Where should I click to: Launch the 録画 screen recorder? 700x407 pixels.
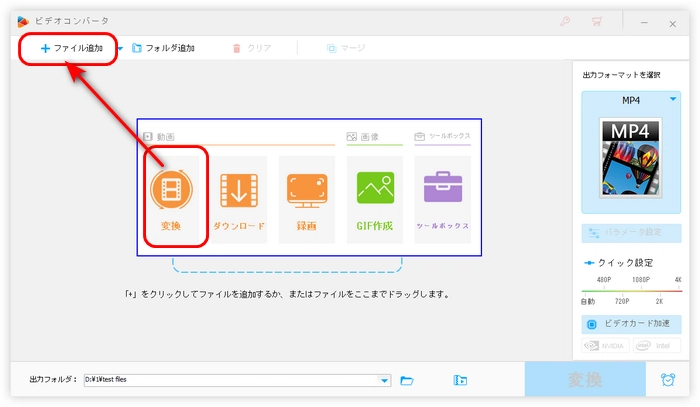(x=306, y=190)
